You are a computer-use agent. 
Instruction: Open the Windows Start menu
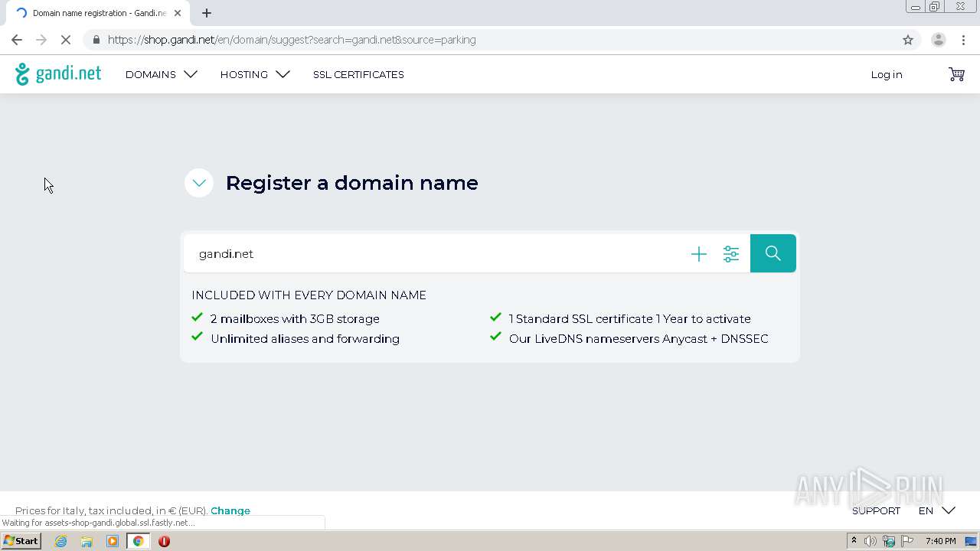pos(21,541)
